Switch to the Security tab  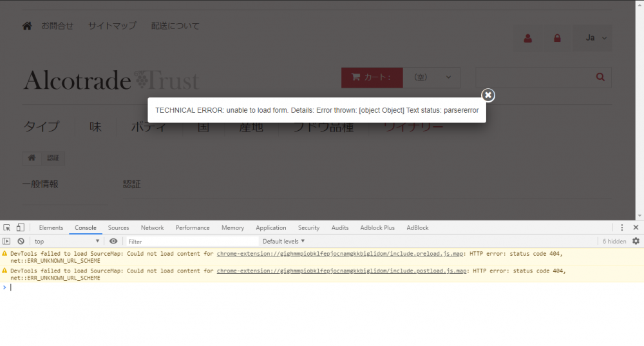tap(309, 227)
